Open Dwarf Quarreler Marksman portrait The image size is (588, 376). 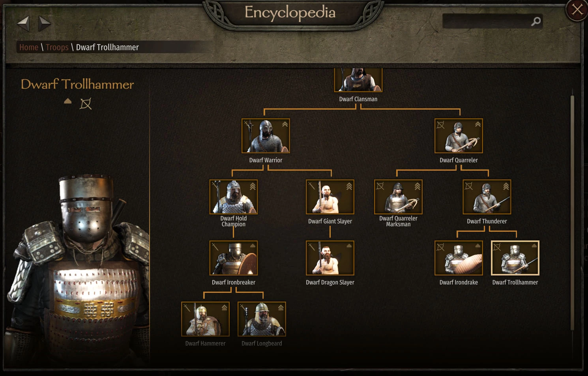(x=398, y=197)
